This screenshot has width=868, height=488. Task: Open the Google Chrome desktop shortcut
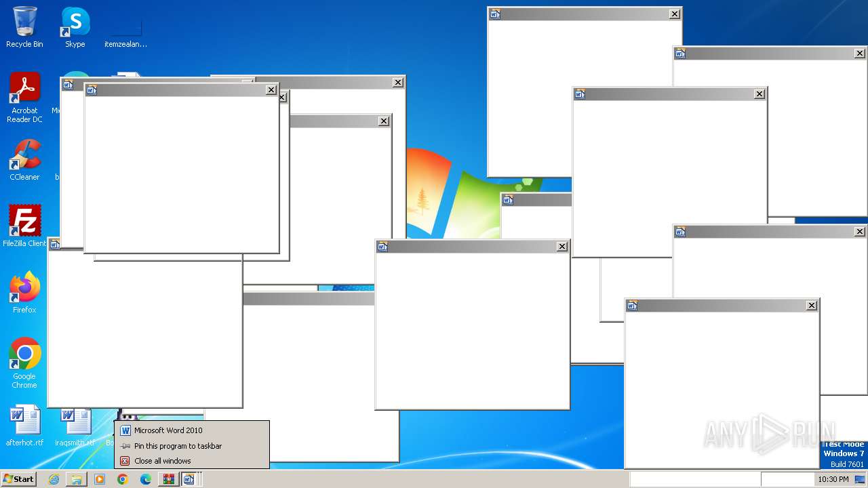[24, 363]
